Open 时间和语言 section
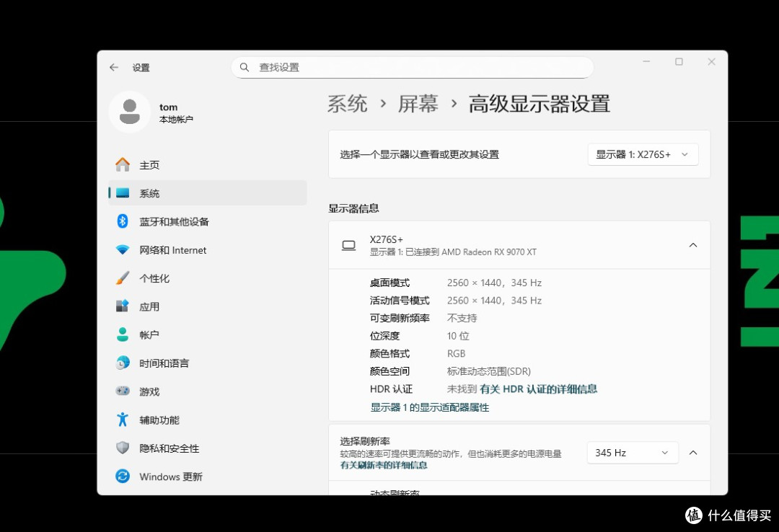 tap(208, 363)
